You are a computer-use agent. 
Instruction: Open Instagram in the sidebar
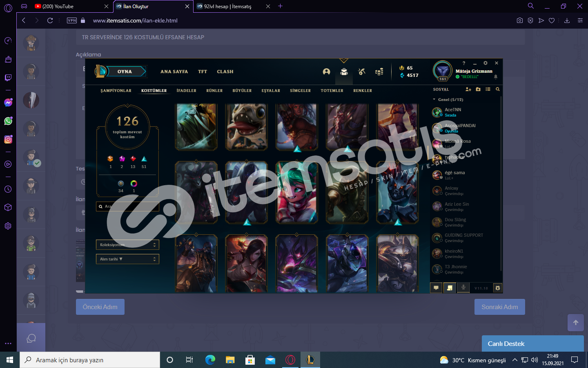(x=8, y=139)
